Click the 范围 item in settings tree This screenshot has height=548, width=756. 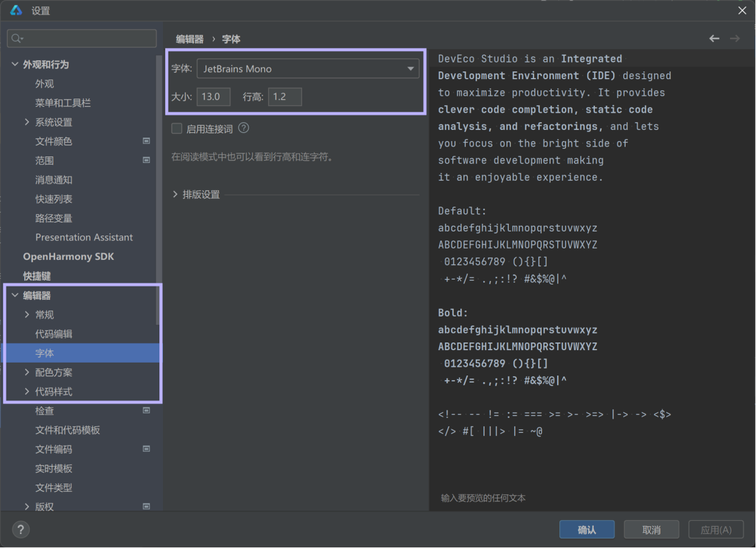45,161
